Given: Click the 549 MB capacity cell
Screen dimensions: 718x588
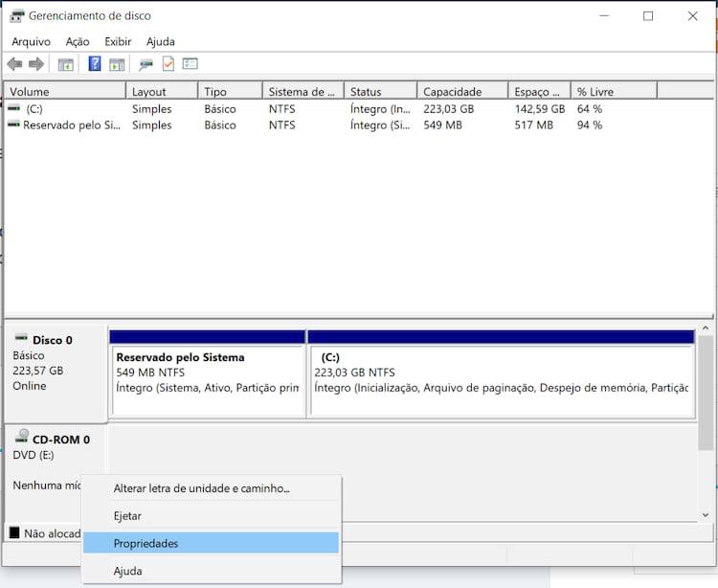Looking at the screenshot, I should (x=442, y=125).
